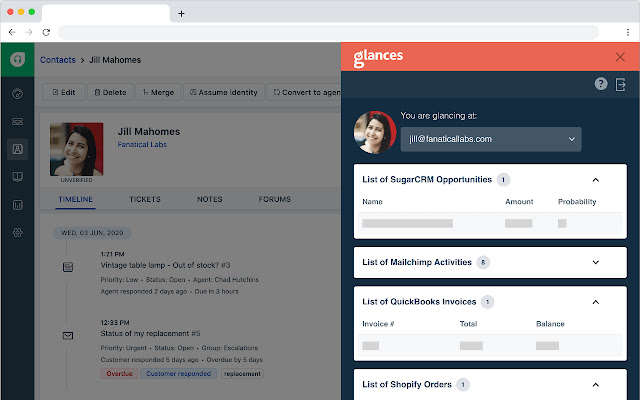Click the email icon next to Status of my replacement

click(x=68, y=336)
